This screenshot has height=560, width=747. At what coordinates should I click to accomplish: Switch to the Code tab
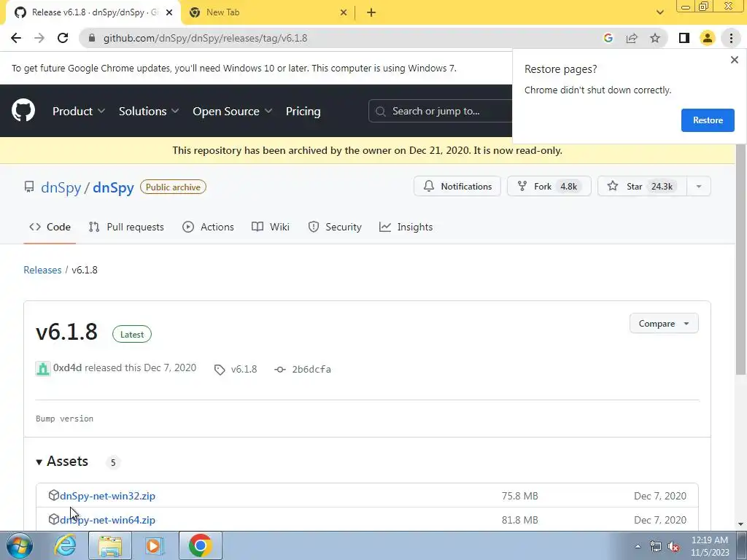click(50, 227)
